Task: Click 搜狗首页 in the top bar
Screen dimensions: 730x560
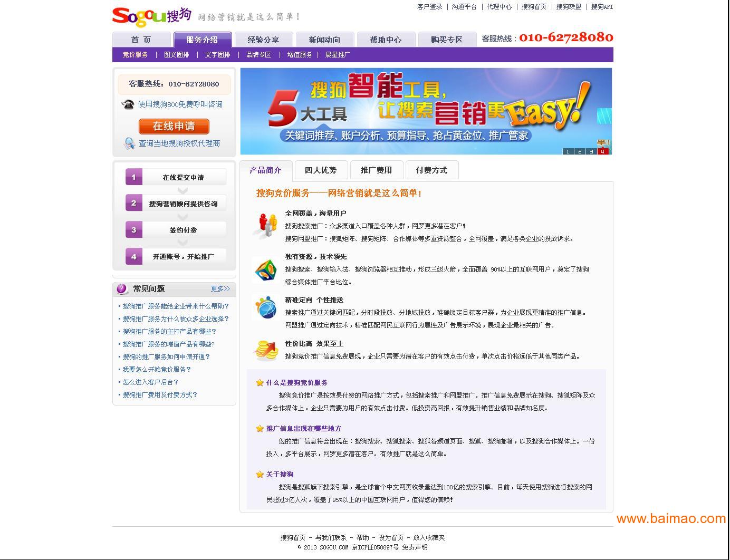Action: (x=534, y=7)
